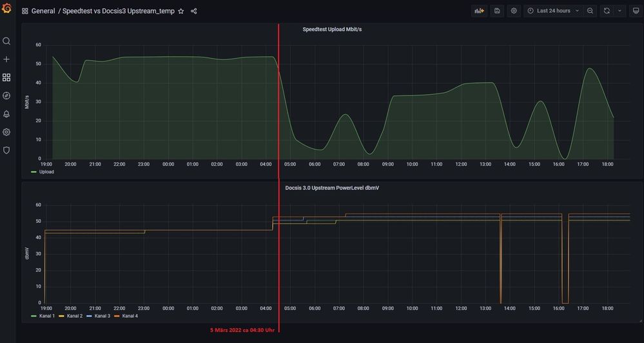Click the Create plus icon in sidebar
Screen dimensions: 644x343
click(x=6, y=59)
